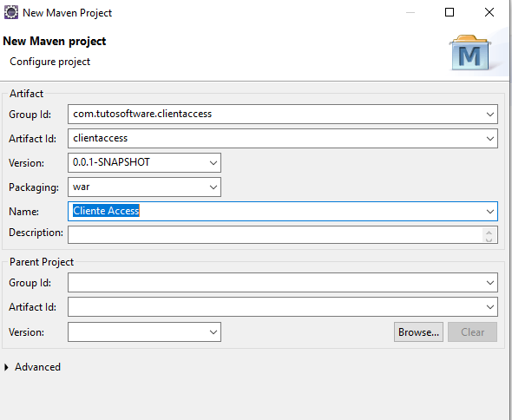
Task: Minimize the New Maven Project window
Action: (410, 12)
